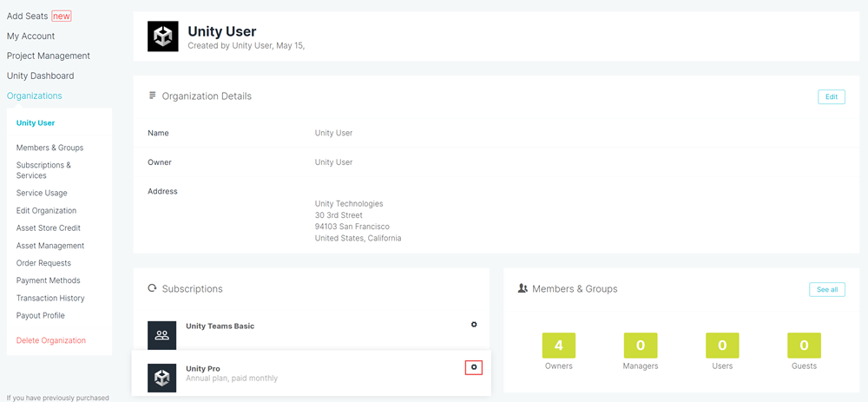This screenshot has height=402, width=868.
Task: Open Payout Profile
Action: pyautogui.click(x=41, y=316)
